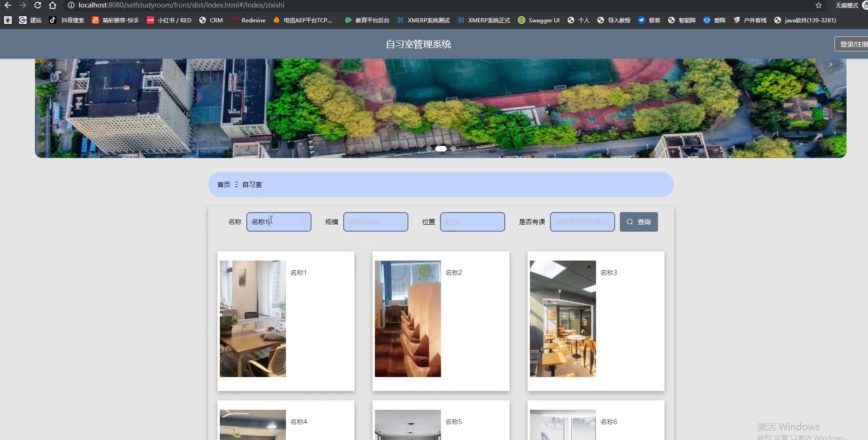Click the 名称2 card title text
This screenshot has width=868, height=440.
click(454, 273)
